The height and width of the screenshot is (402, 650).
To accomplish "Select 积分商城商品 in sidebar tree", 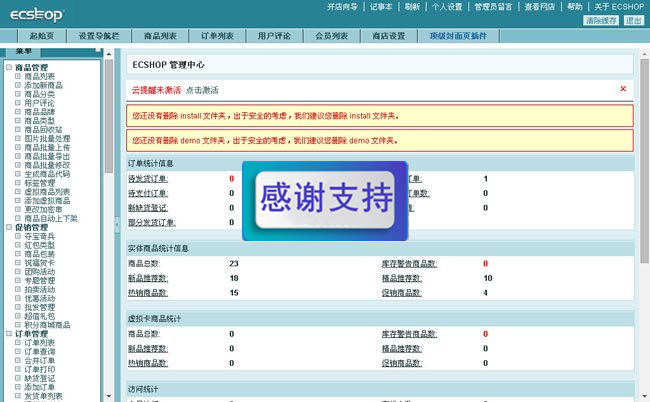I will (47, 325).
